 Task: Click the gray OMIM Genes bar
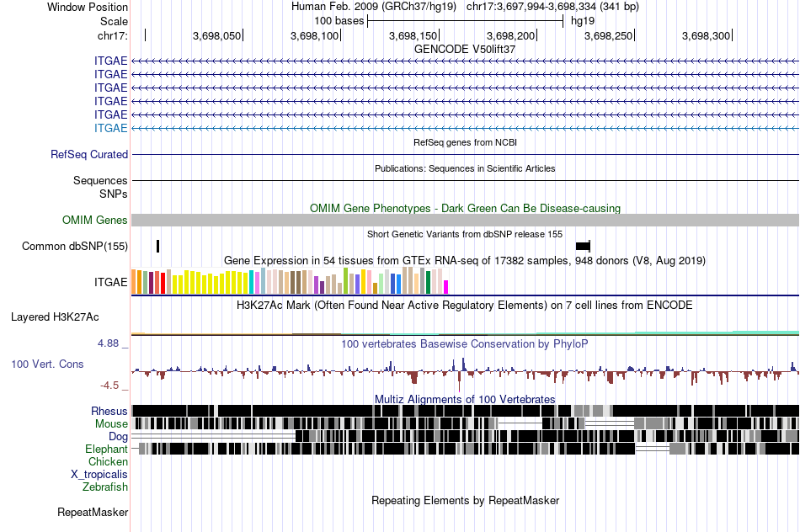coord(466,221)
